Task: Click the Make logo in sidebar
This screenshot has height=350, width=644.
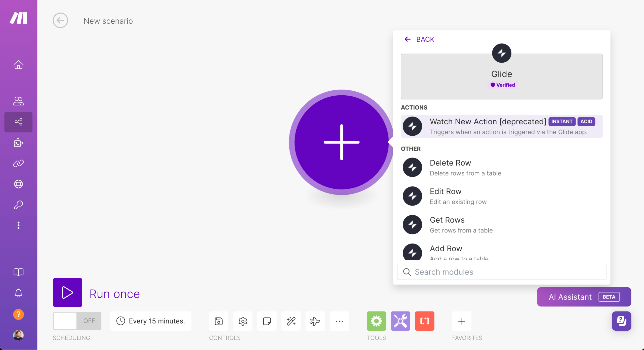Action: tap(18, 18)
